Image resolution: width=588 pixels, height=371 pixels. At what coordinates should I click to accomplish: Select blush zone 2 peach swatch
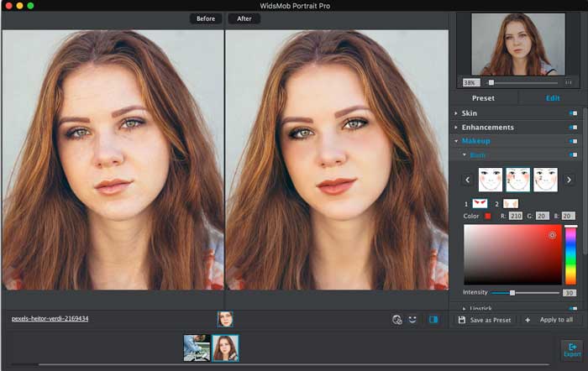pos(511,203)
